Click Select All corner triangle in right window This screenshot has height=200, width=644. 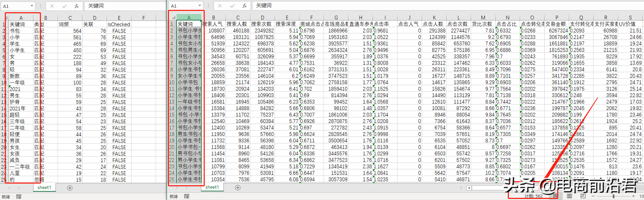click(x=174, y=17)
